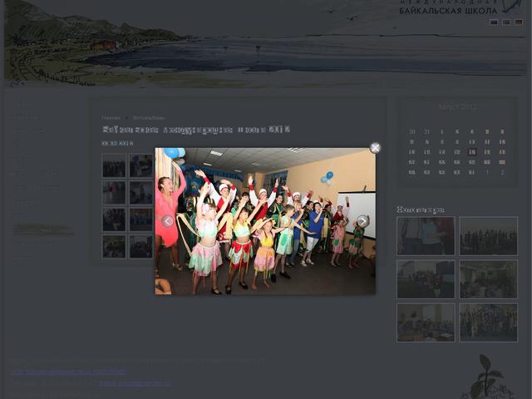The image size is (532, 399).
Task: Click the first blue link in footer
Action: (68, 372)
